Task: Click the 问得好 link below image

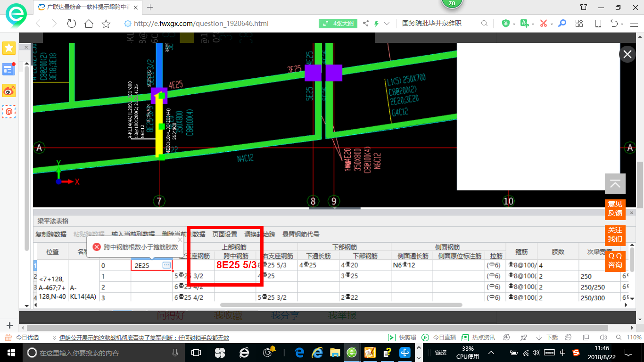Action: [x=171, y=316]
